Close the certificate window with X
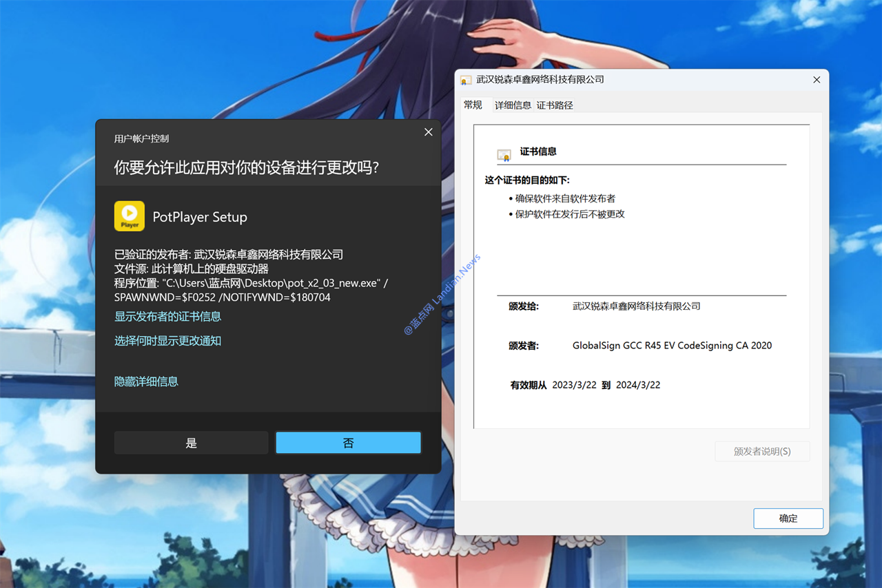This screenshot has width=882, height=588. (817, 80)
